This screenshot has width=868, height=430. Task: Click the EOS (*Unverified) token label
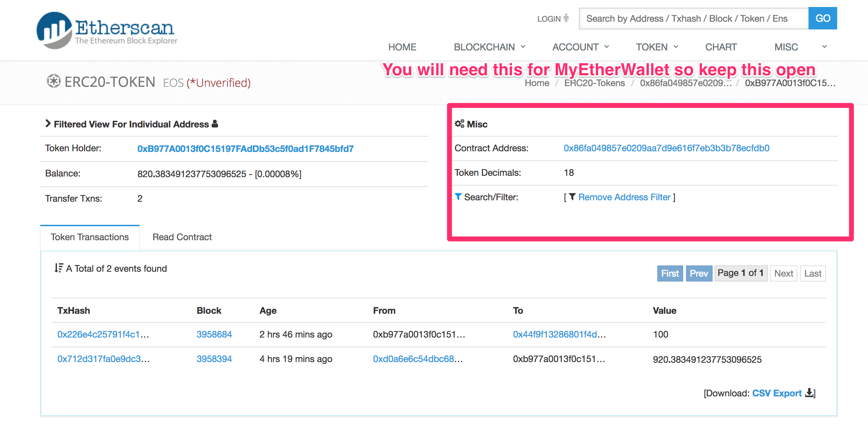pos(207,83)
